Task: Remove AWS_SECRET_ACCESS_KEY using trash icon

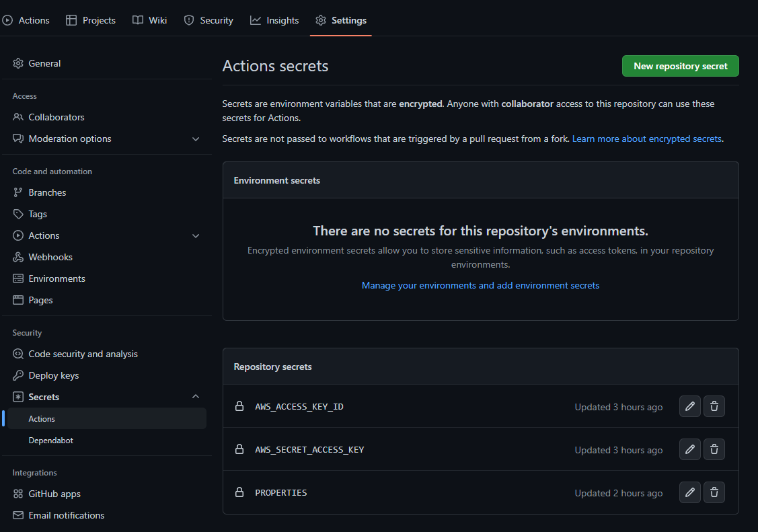Action: (x=714, y=449)
